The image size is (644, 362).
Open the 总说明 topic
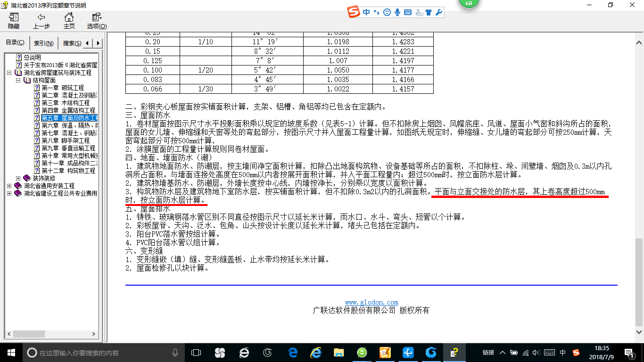tap(32, 58)
